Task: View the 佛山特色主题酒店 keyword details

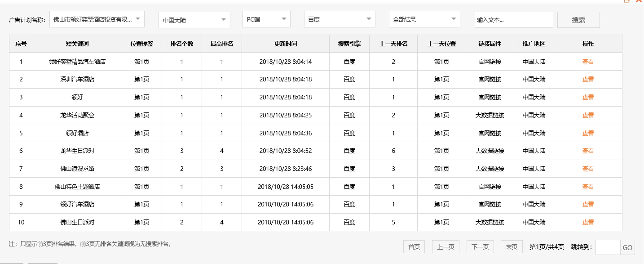Action: tap(588, 186)
